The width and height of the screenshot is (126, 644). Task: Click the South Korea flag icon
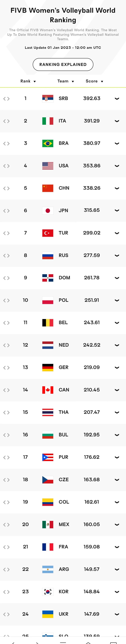(48, 591)
